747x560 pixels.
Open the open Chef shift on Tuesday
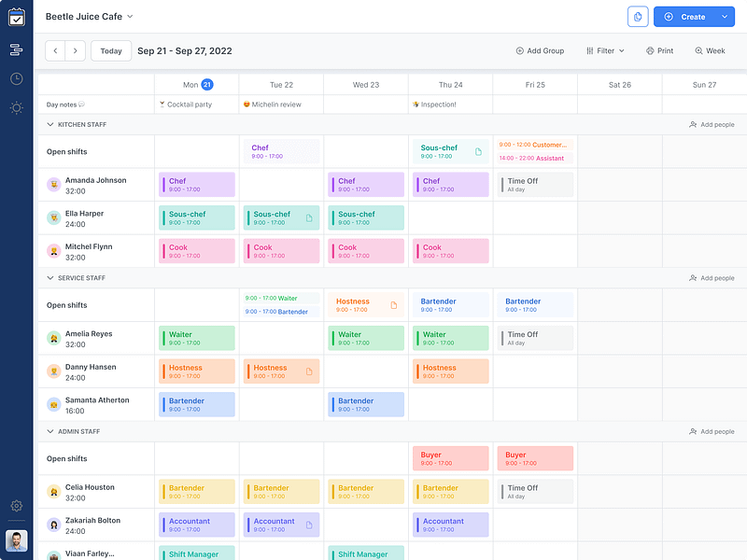click(282, 151)
